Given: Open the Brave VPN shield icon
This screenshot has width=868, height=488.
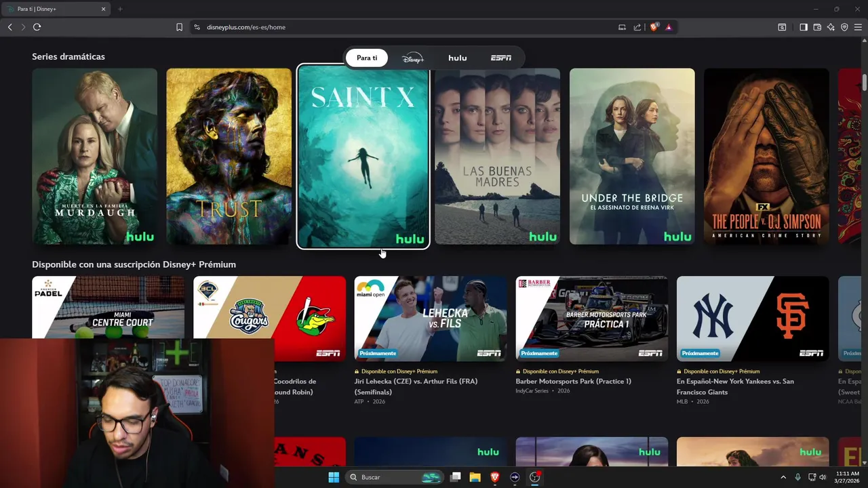Looking at the screenshot, I should pos(844,27).
